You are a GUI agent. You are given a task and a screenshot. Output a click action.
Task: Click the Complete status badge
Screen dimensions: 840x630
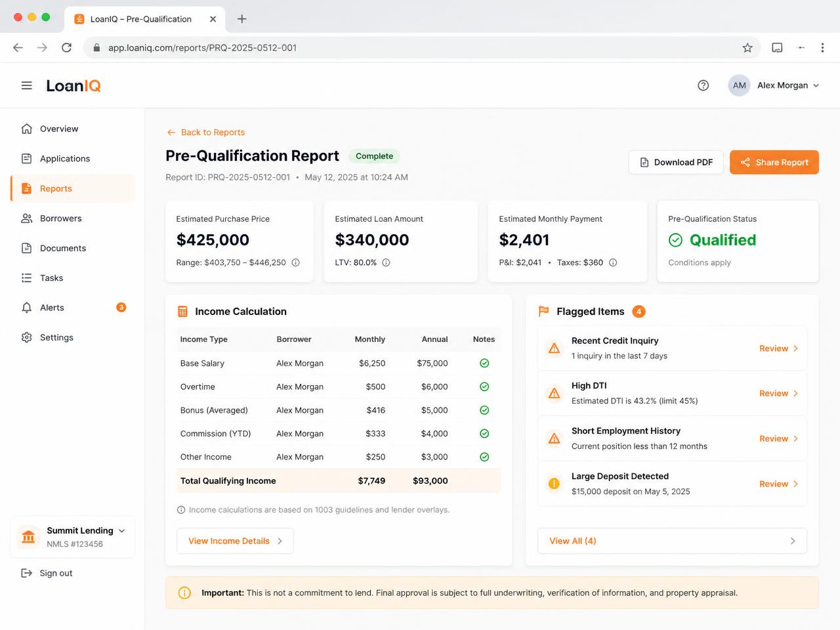(x=374, y=156)
